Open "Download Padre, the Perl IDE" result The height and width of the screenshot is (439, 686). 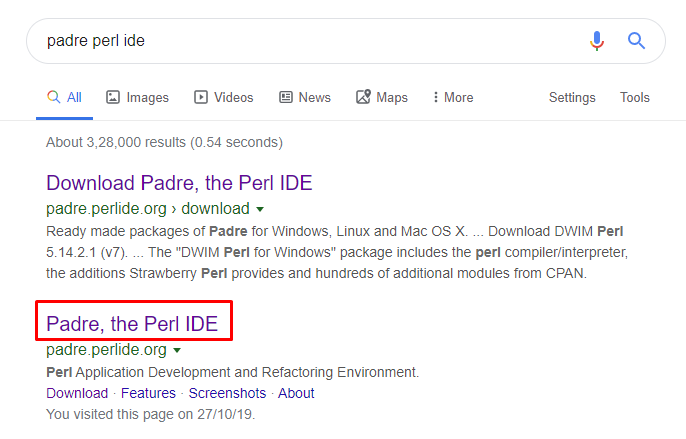pos(179,183)
